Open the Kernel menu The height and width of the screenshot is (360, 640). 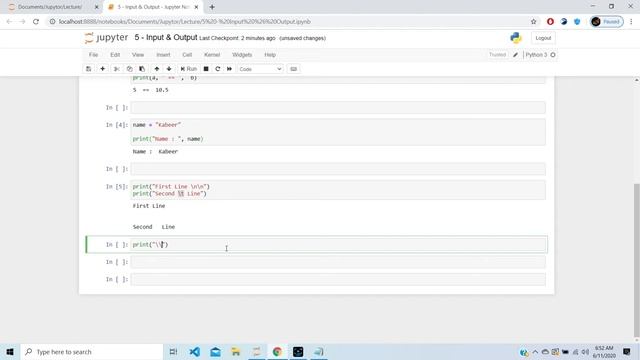tap(212, 55)
